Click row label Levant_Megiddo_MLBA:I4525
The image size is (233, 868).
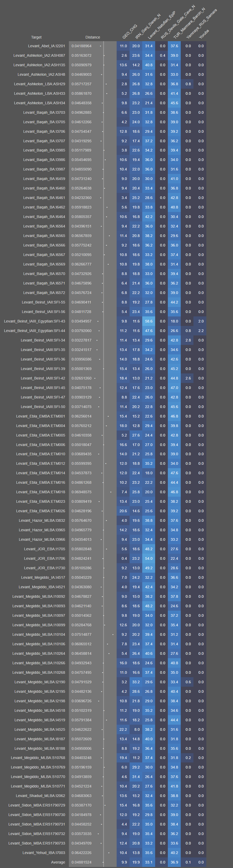pyautogui.click(x=40, y=729)
